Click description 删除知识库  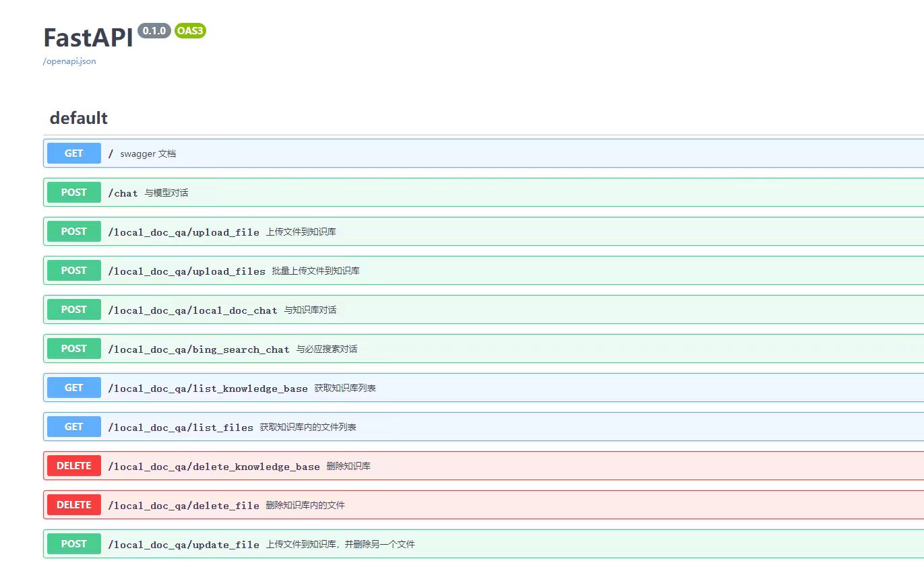348,466
